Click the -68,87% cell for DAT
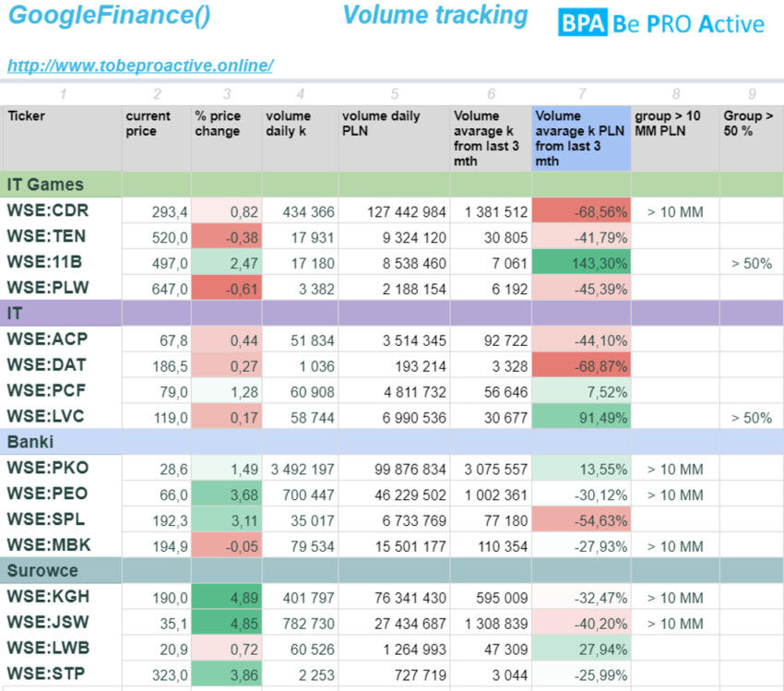The height and width of the screenshot is (691, 784). click(x=581, y=365)
